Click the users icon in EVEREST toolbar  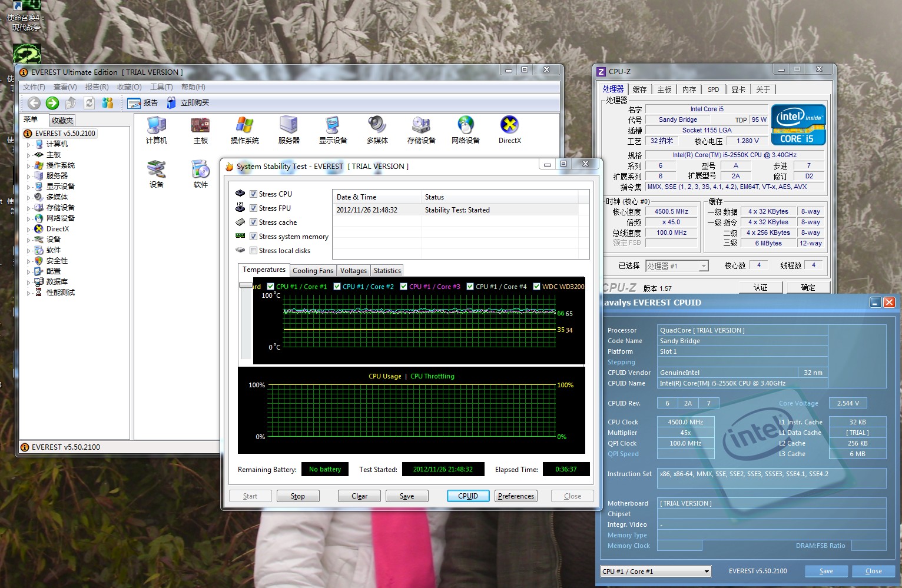point(107,103)
